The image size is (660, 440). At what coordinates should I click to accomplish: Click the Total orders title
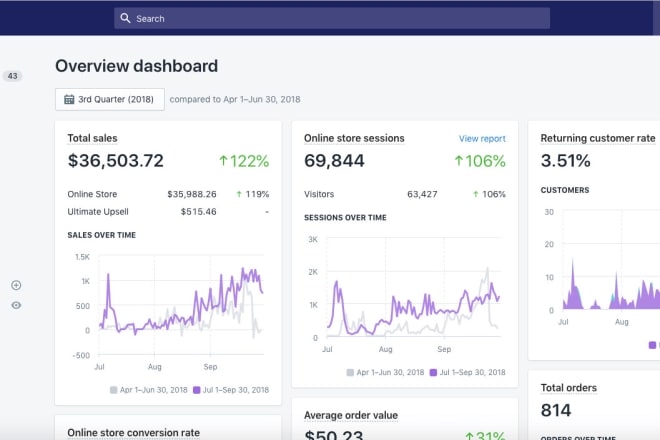568,388
